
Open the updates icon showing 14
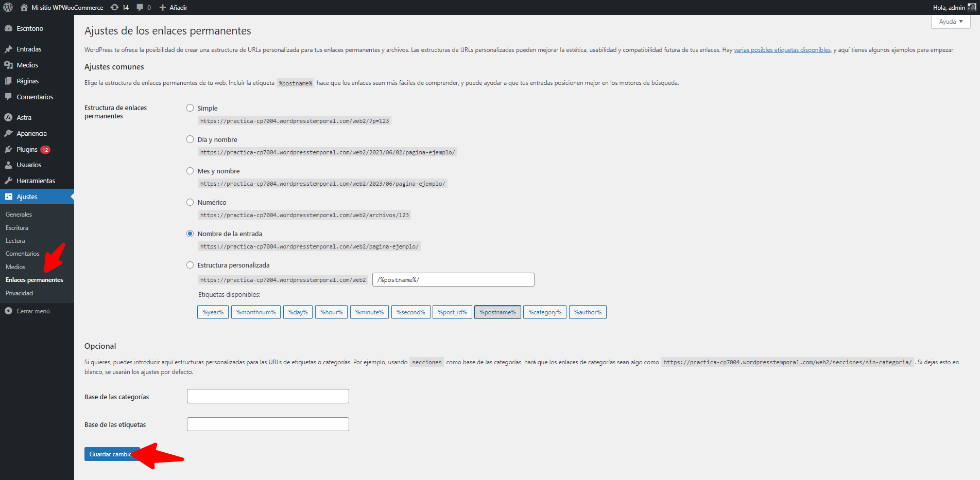(115, 7)
